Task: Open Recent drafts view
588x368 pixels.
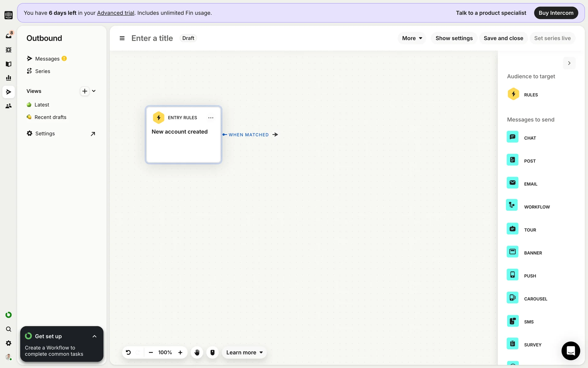Action: click(50, 117)
